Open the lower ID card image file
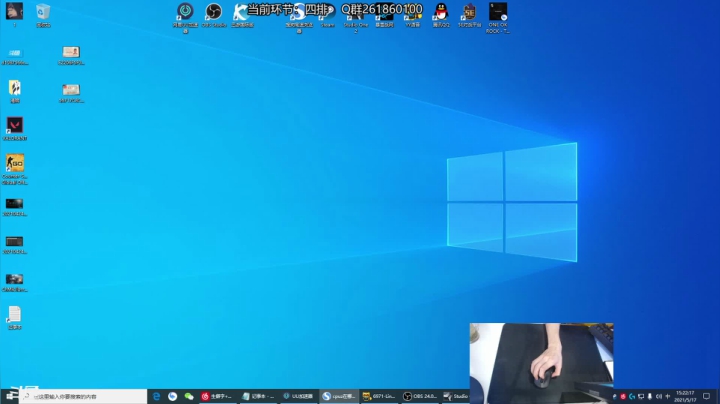This screenshot has width=720, height=404. click(71, 93)
